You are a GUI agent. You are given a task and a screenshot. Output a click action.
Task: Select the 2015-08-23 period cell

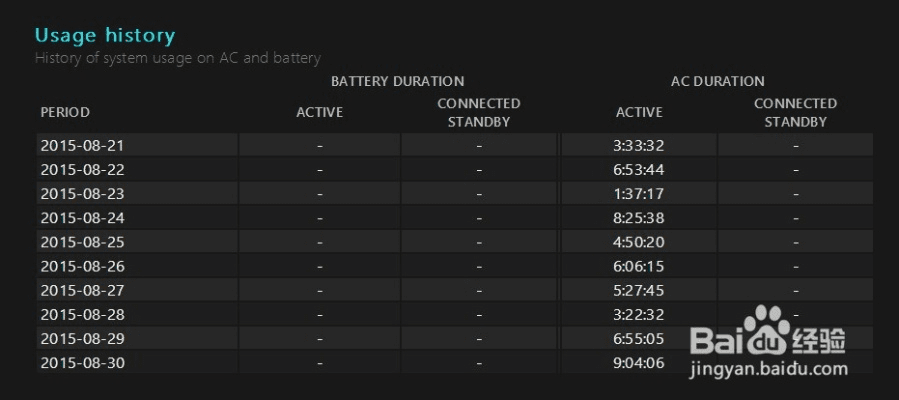[82, 193]
